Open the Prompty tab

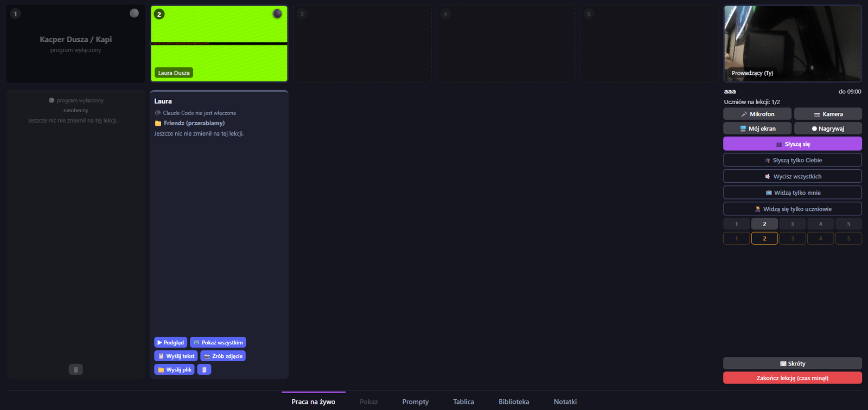416,401
